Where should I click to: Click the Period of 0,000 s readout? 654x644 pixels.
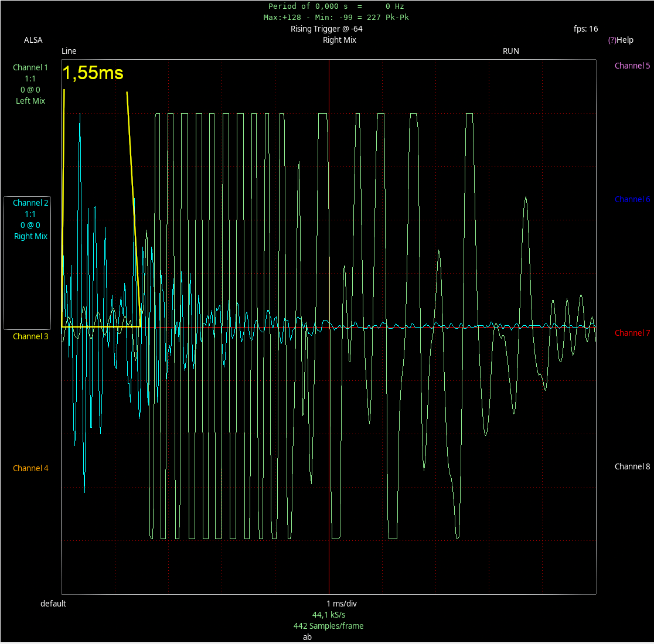click(x=308, y=6)
